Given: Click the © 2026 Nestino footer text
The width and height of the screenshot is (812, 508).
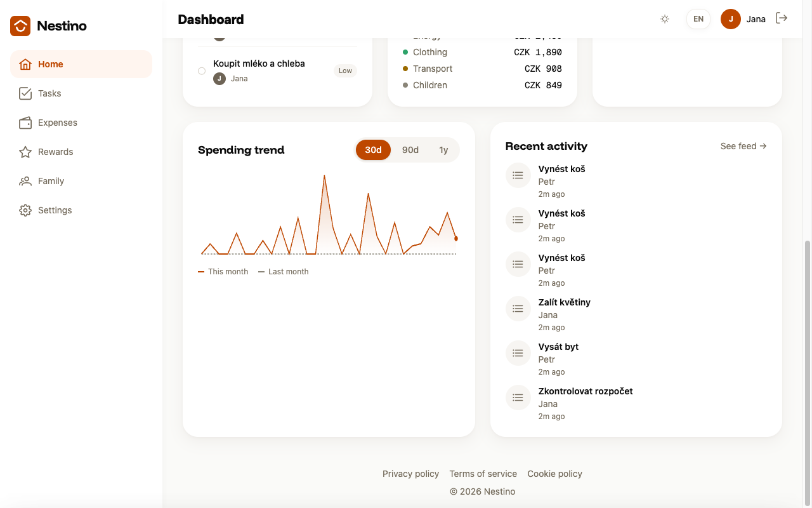Looking at the screenshot, I should [483, 491].
